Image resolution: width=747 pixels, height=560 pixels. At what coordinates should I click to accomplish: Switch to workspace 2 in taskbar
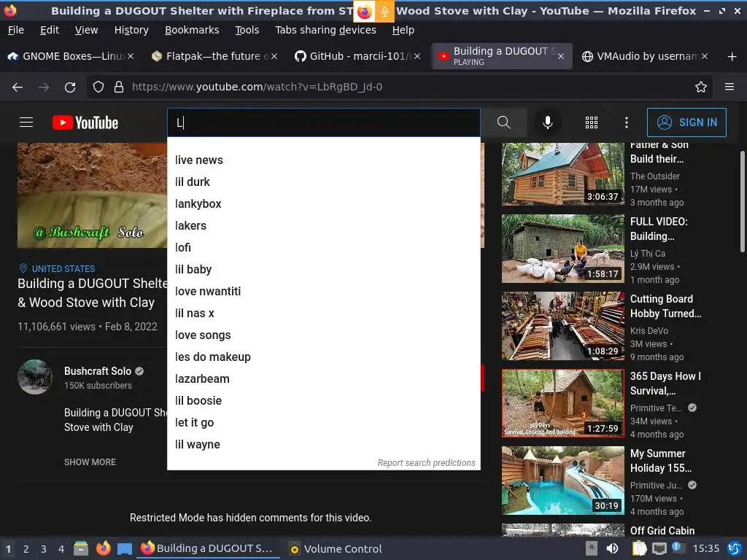tap(26, 549)
